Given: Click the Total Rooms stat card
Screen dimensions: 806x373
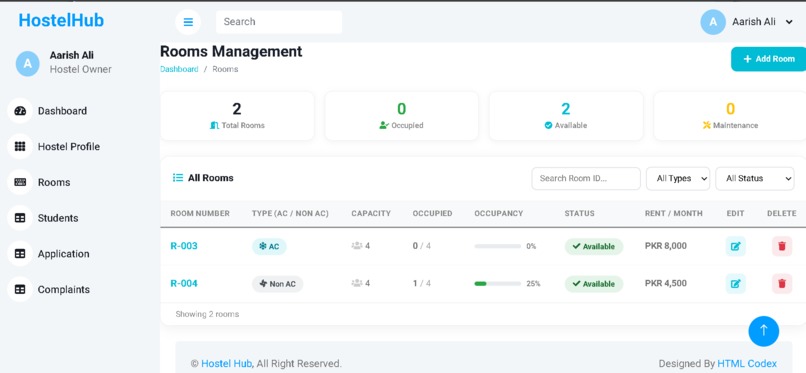Looking at the screenshot, I should (x=237, y=116).
